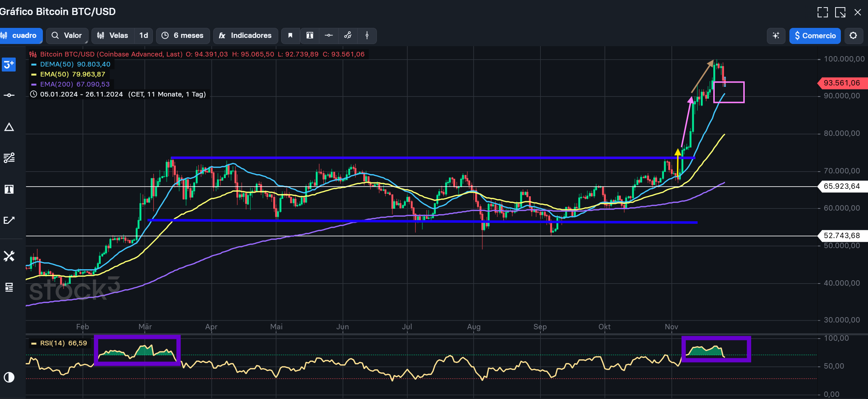Click the blue Comercio trade button
This screenshot has width=868, height=399.
815,36
